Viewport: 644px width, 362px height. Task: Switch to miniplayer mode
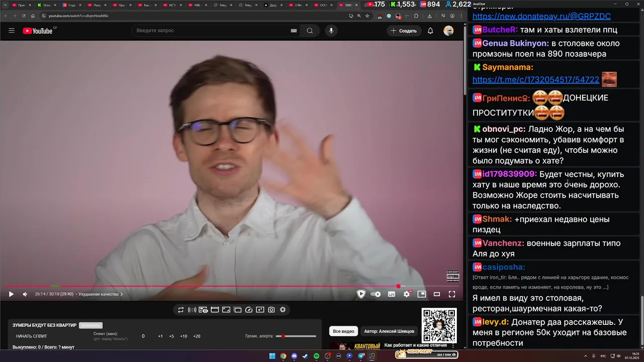click(422, 294)
